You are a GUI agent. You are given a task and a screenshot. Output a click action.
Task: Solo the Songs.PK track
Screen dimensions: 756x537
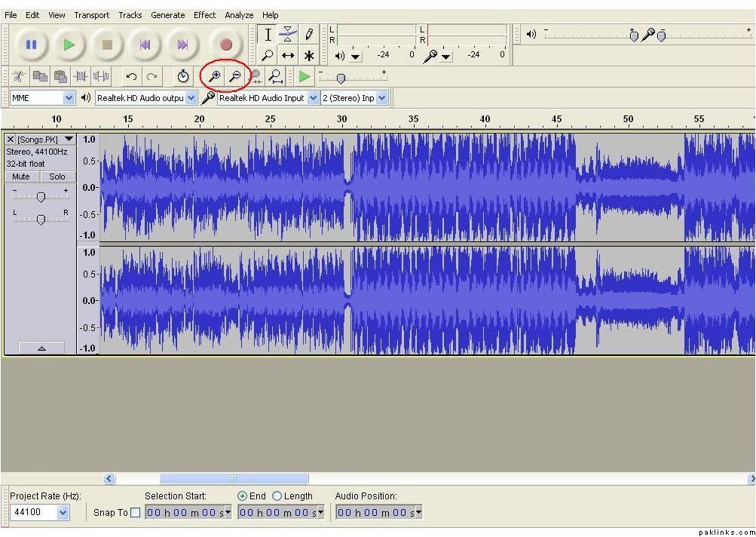(57, 176)
